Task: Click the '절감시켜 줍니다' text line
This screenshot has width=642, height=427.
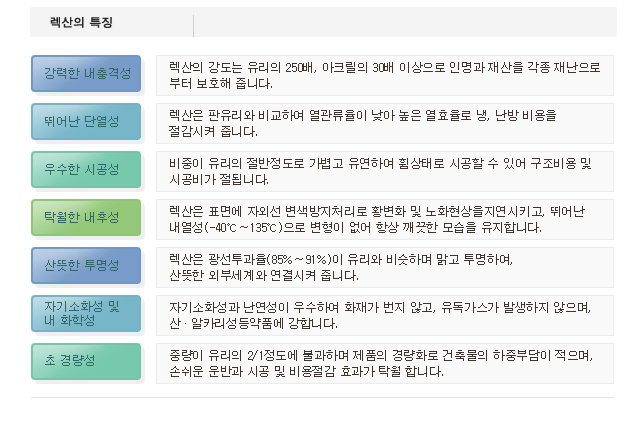Action: (216, 131)
